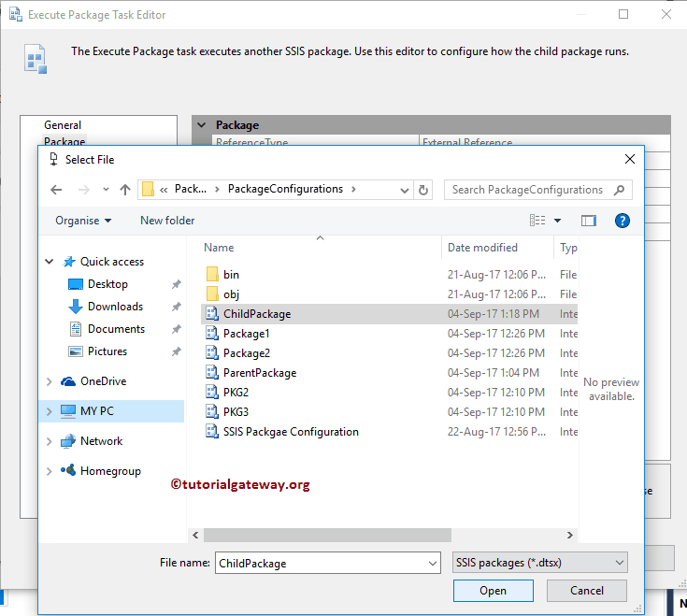The height and width of the screenshot is (616, 687).
Task: Click the Open button
Action: click(493, 591)
